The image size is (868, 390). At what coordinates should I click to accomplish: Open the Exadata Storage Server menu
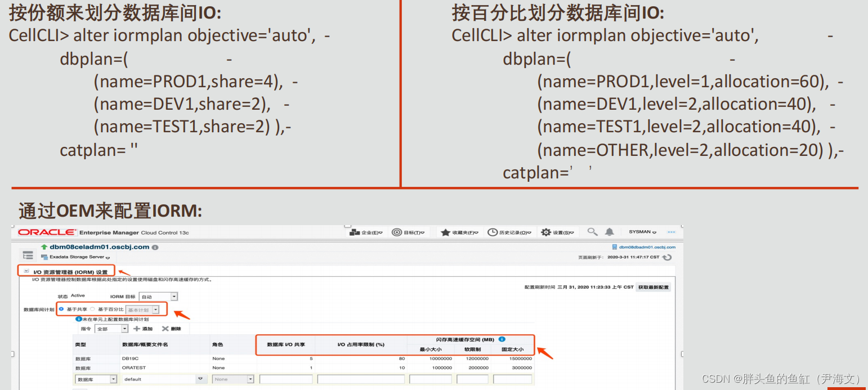pos(79,257)
